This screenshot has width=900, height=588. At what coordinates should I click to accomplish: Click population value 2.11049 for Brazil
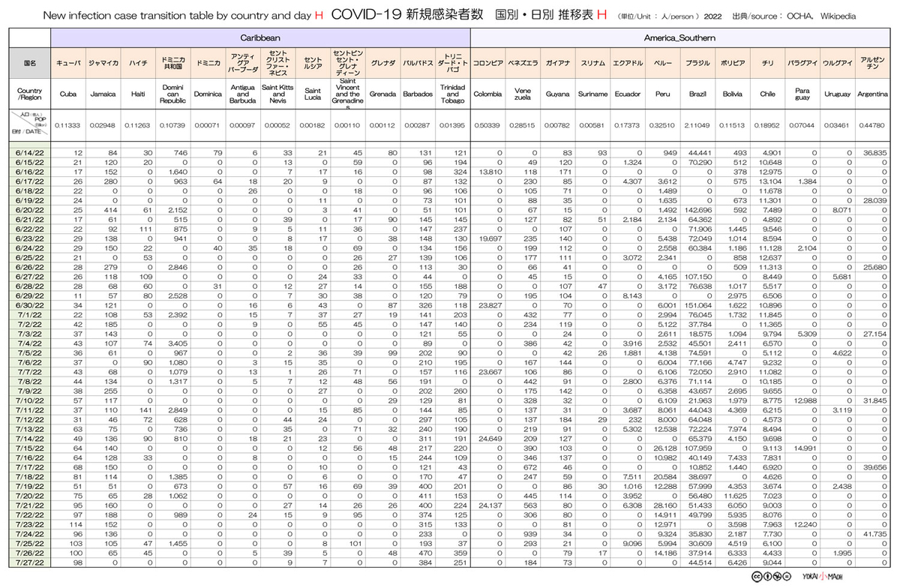point(697,125)
